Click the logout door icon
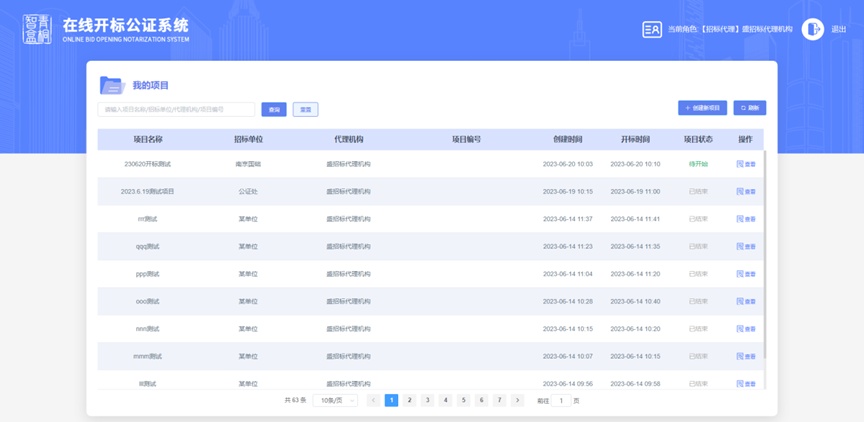This screenshot has width=864, height=422. [x=812, y=30]
